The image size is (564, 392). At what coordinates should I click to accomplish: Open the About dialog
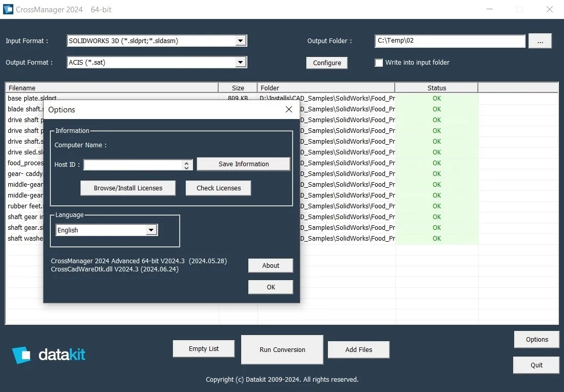[x=270, y=265]
